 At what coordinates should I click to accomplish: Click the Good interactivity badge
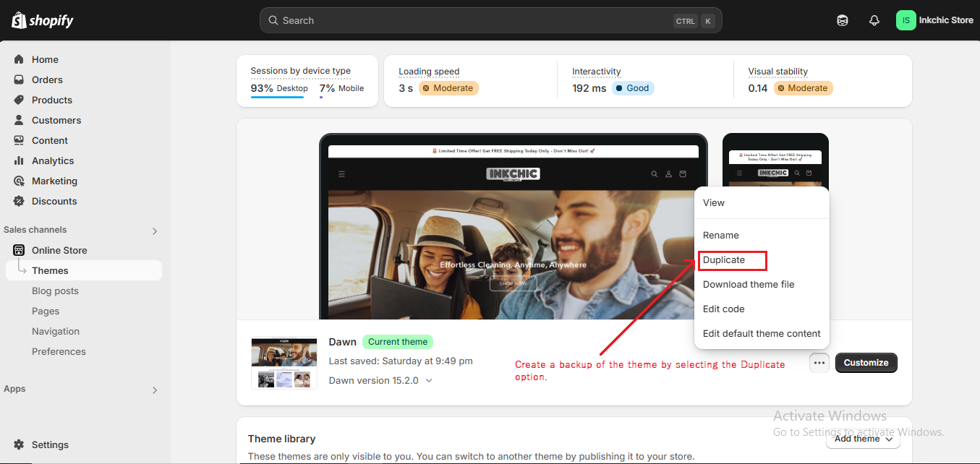click(x=633, y=88)
